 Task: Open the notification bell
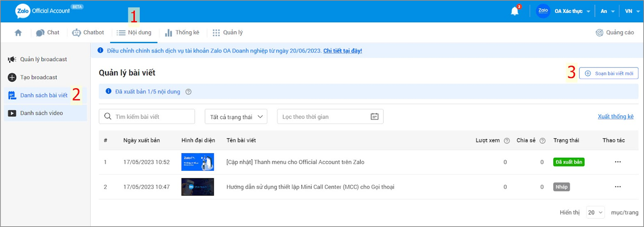pos(514,11)
